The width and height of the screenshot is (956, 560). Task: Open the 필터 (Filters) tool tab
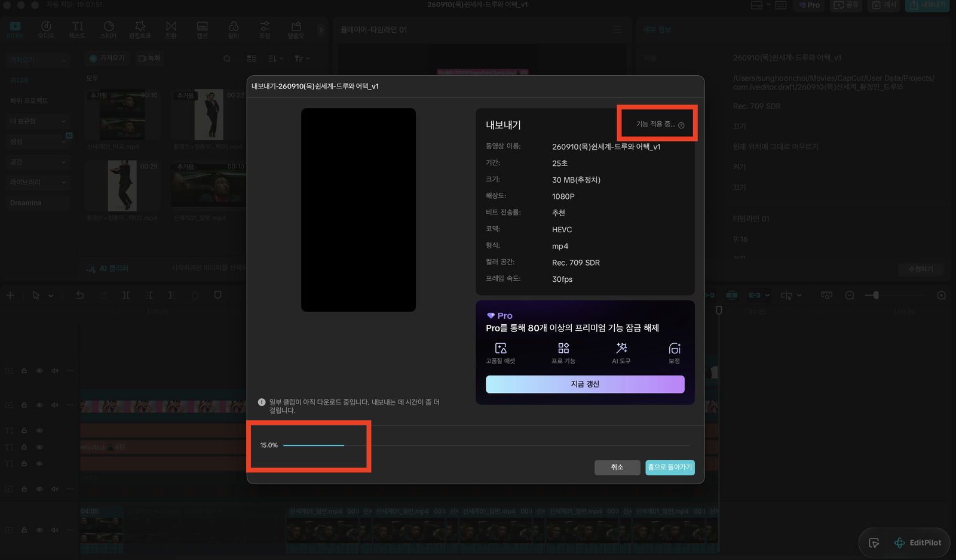(234, 30)
